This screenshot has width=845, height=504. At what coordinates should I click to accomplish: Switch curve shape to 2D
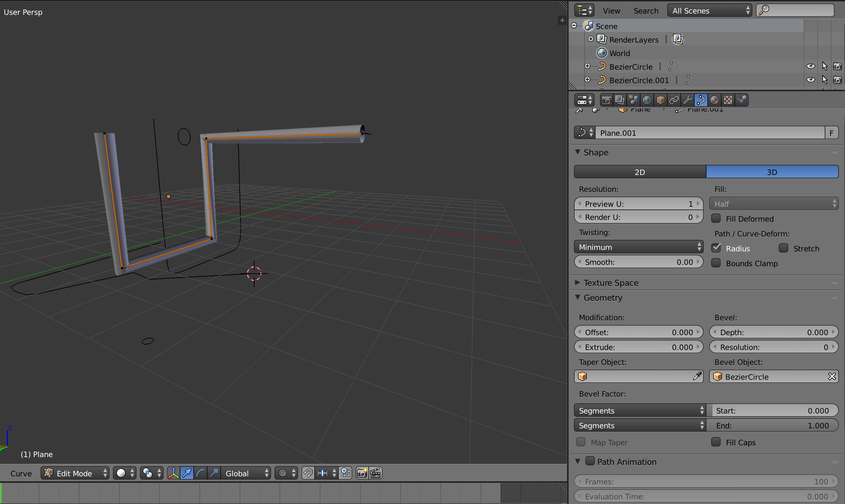(640, 172)
